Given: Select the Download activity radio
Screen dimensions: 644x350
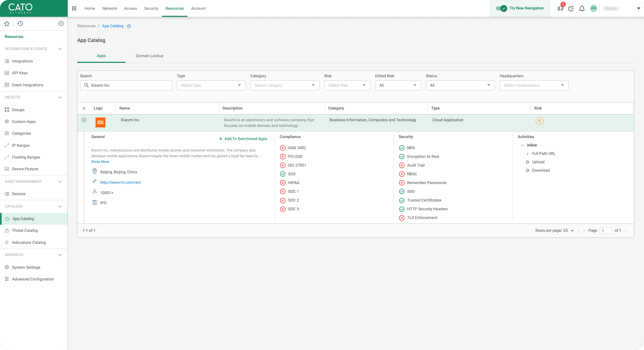Looking at the screenshot, I should (x=527, y=171).
